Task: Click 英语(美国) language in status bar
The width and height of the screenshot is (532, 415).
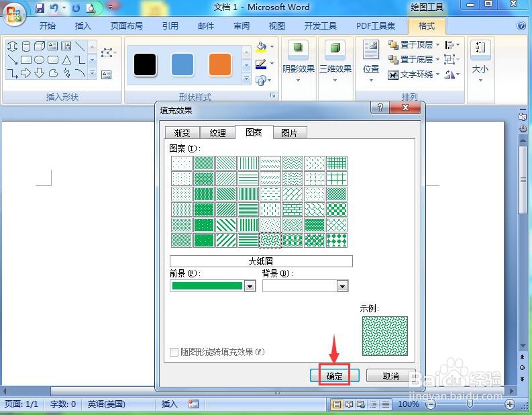Action: coord(107,404)
